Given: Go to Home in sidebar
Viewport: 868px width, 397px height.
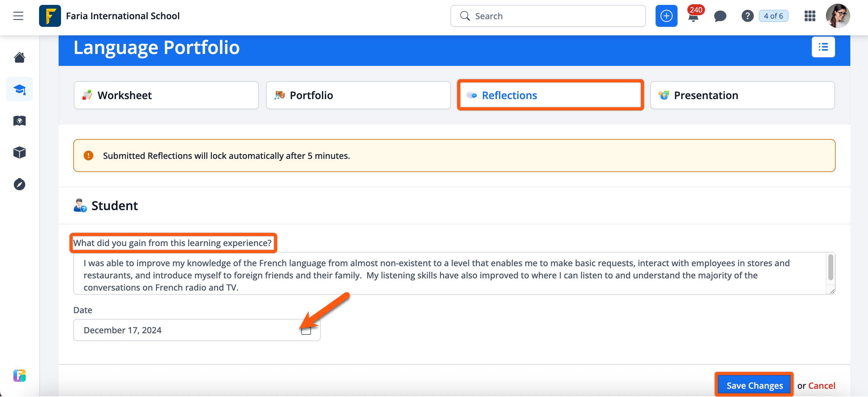Looking at the screenshot, I should tap(20, 58).
